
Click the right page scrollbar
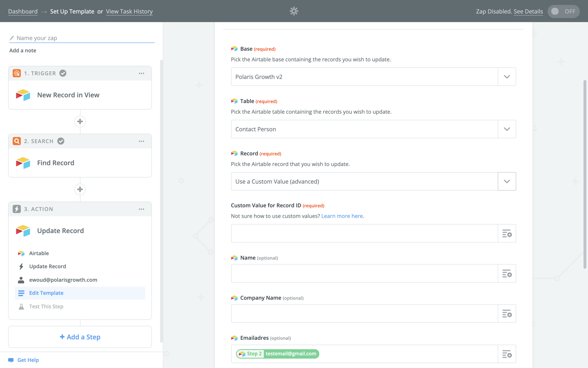585,174
